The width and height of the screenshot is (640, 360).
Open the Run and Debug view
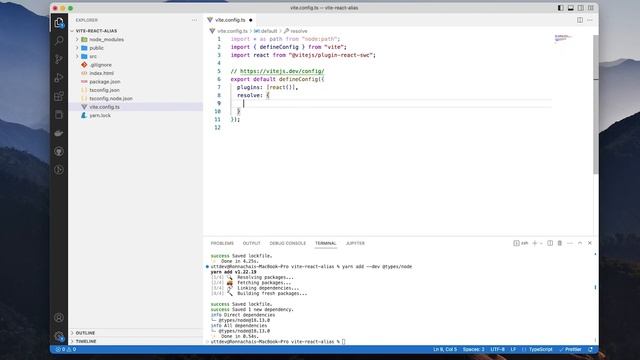tap(59, 78)
